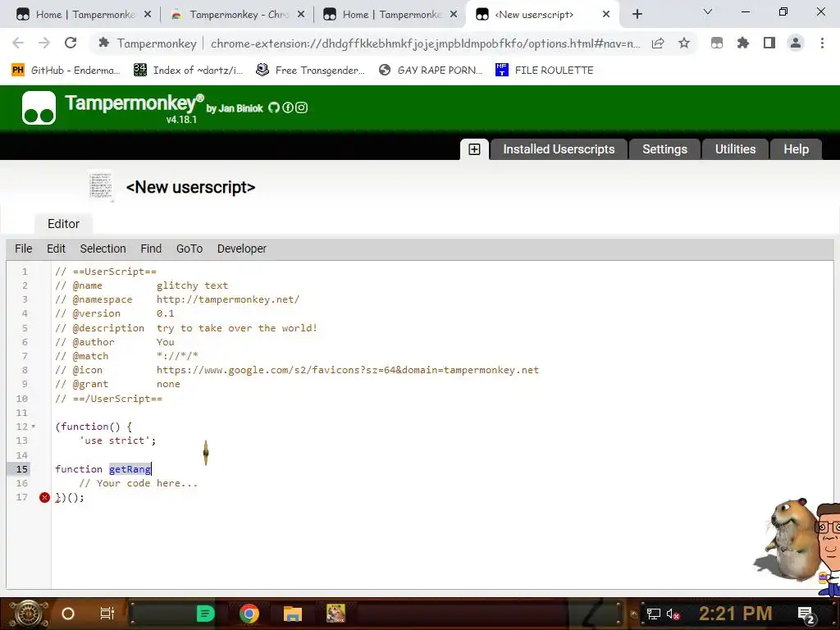840x630 pixels.
Task: Open the new userscript plus tab
Action: click(474, 149)
